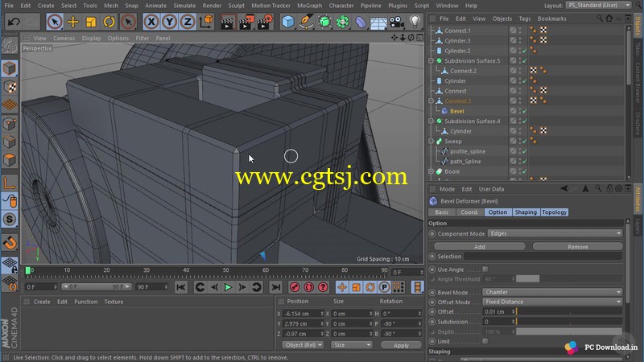Toggle Z axis lock

[x=188, y=22]
